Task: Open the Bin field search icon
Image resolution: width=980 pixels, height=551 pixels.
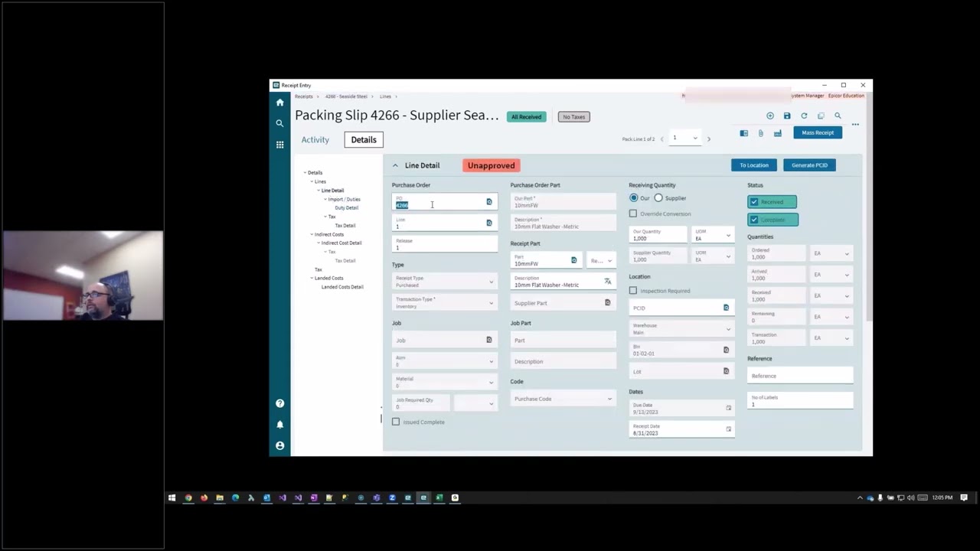Action: [726, 350]
